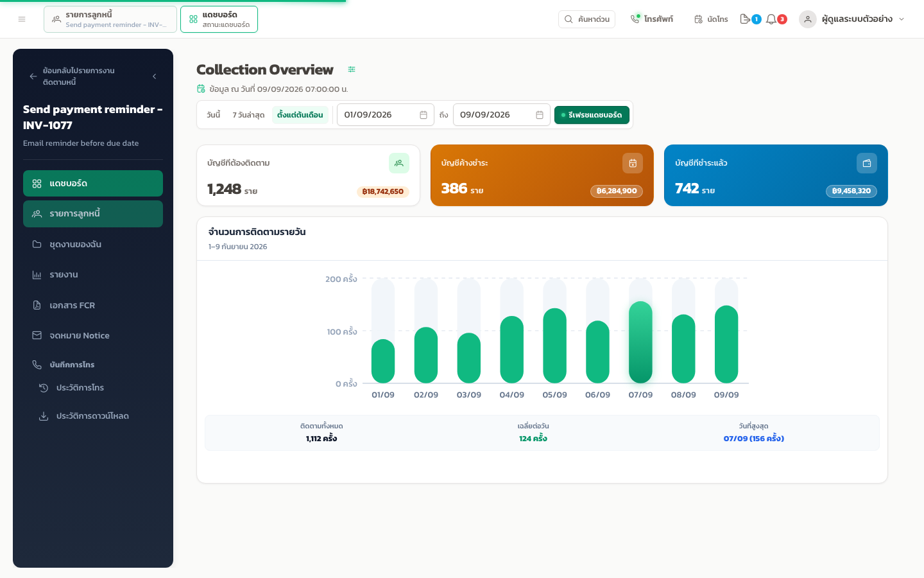This screenshot has width=924, height=578.
Task: Select the 7 วันล่าสุด range option
Action: (248, 115)
